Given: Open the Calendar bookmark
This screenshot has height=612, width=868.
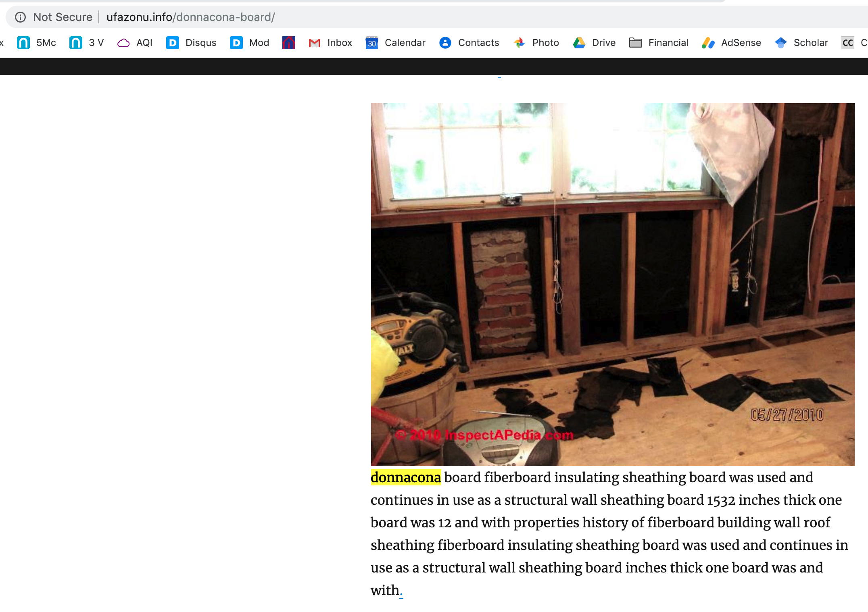Looking at the screenshot, I should [395, 43].
